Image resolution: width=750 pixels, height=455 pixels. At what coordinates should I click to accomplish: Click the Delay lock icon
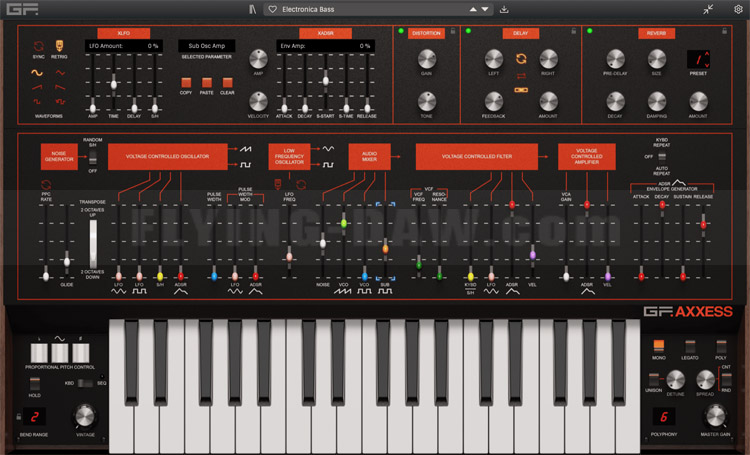coord(574,31)
